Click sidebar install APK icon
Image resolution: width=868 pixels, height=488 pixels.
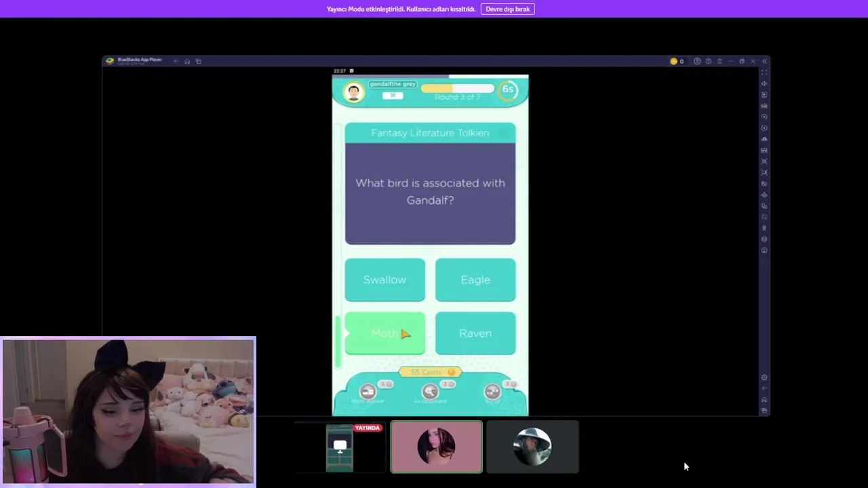tap(764, 150)
